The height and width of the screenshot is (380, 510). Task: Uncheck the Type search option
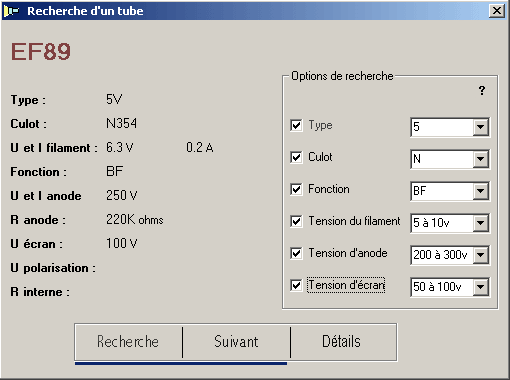click(x=296, y=125)
